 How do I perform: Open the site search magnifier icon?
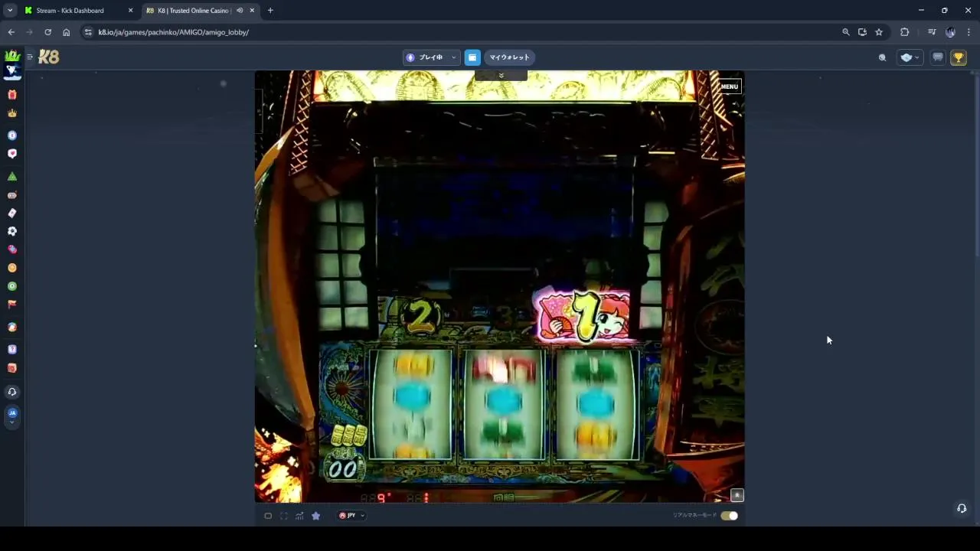(x=882, y=57)
